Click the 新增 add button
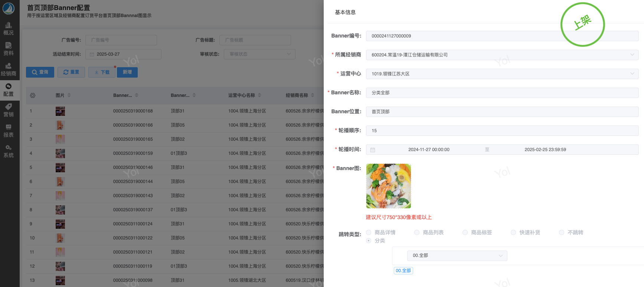This screenshot has height=287, width=644. tap(127, 72)
